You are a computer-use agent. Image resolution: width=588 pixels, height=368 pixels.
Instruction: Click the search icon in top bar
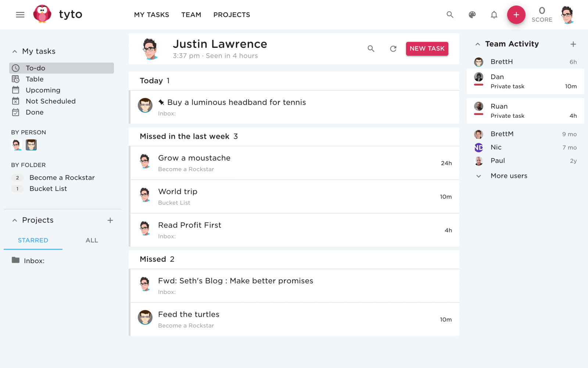pyautogui.click(x=450, y=15)
